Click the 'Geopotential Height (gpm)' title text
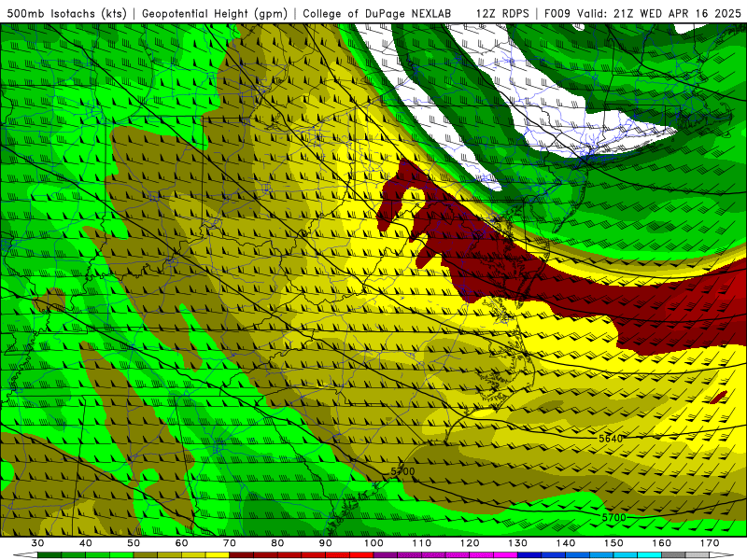 coord(215,14)
